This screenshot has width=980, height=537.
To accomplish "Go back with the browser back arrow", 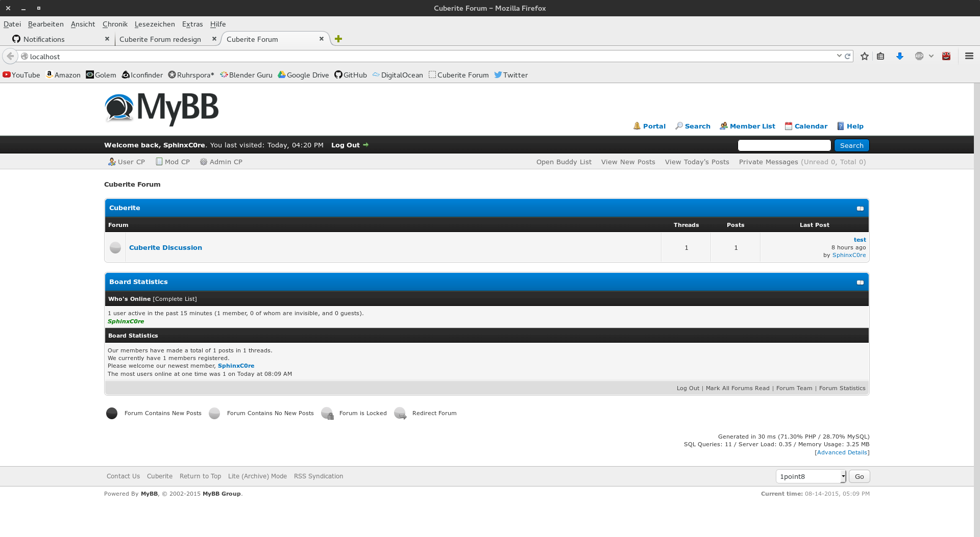I will coord(10,56).
